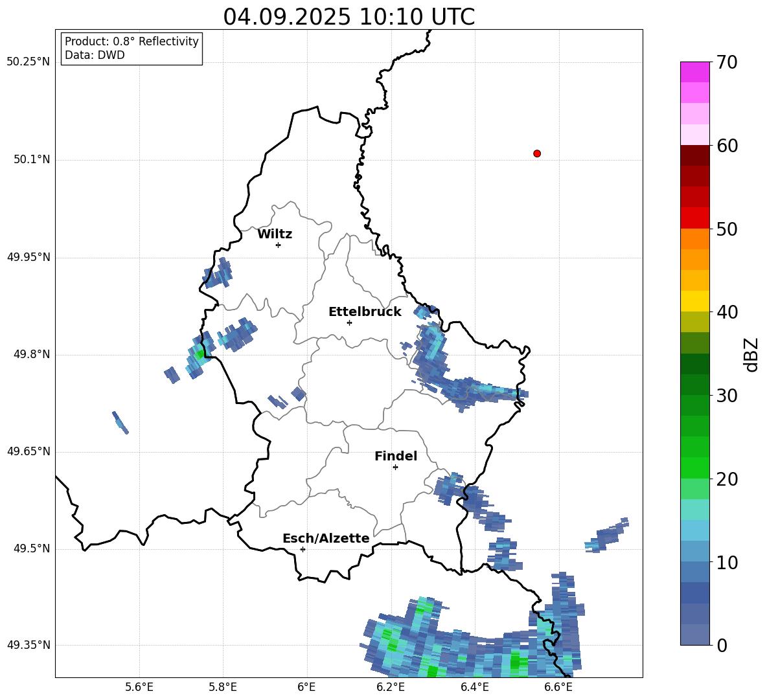Screen dimensions: 767x700
Task: Click the Product: 0.8° Reflectivity text
Action: point(132,41)
